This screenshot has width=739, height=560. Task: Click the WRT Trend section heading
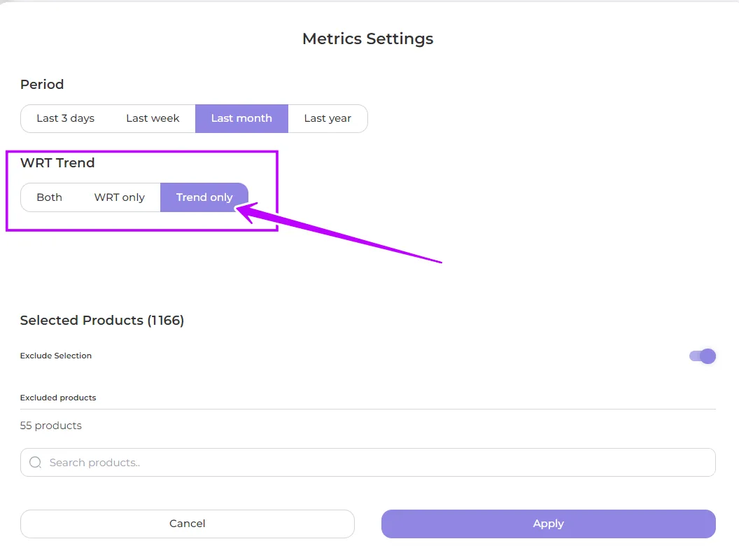pyautogui.click(x=57, y=162)
